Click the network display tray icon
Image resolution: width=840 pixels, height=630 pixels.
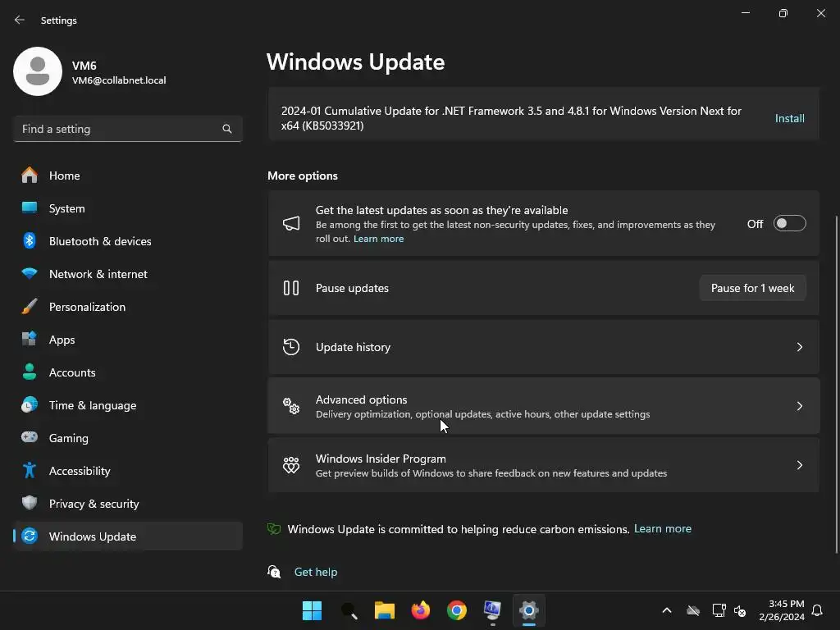tap(719, 610)
